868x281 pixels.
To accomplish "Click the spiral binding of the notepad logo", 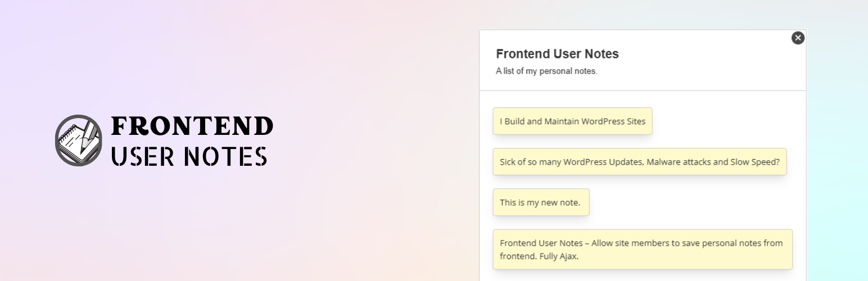I will (67, 134).
